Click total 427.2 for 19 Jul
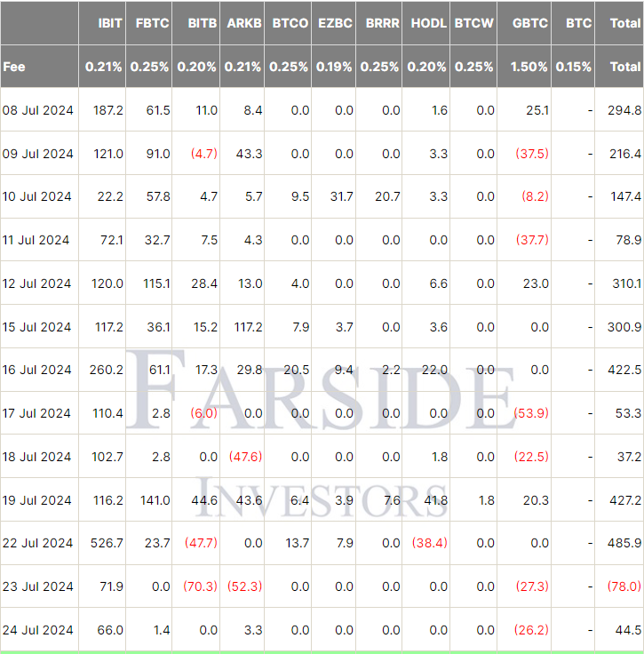 click(625, 500)
